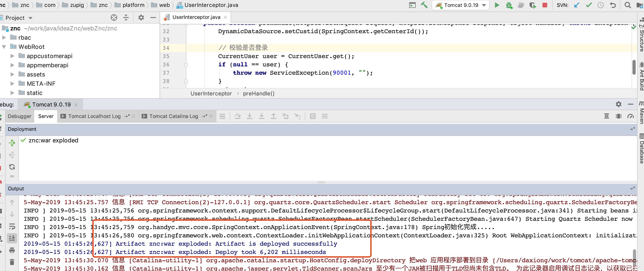Expand the assets folder
Image resolution: width=644 pixels, height=271 pixels.
pyautogui.click(x=12, y=74)
